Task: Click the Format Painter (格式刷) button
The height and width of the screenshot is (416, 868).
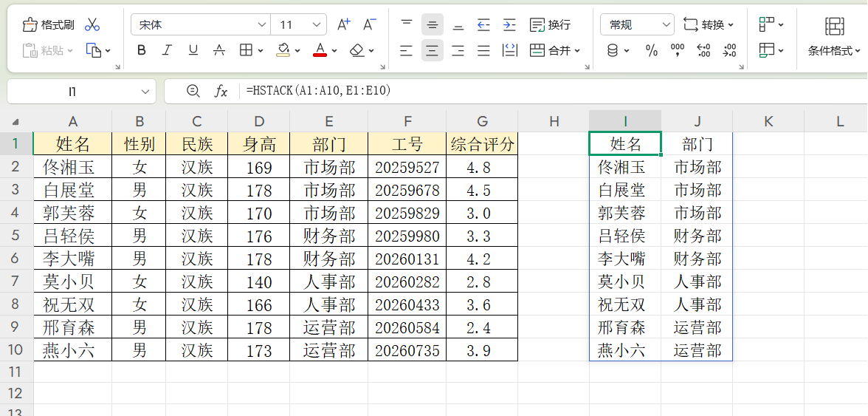Action: 49,25
